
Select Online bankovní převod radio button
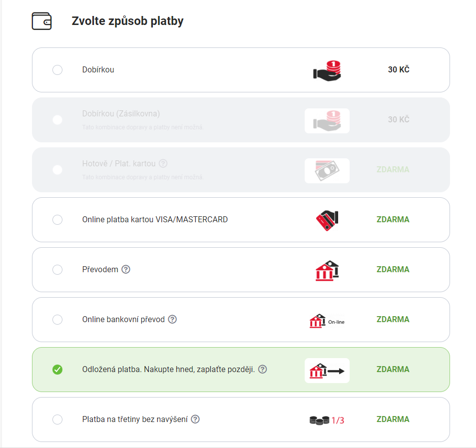(57, 320)
